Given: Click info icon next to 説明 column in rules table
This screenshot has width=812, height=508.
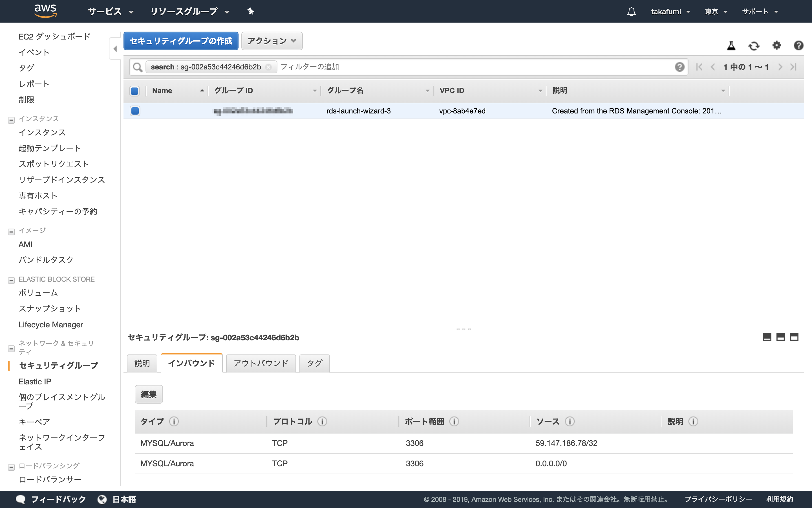Looking at the screenshot, I should click(693, 421).
